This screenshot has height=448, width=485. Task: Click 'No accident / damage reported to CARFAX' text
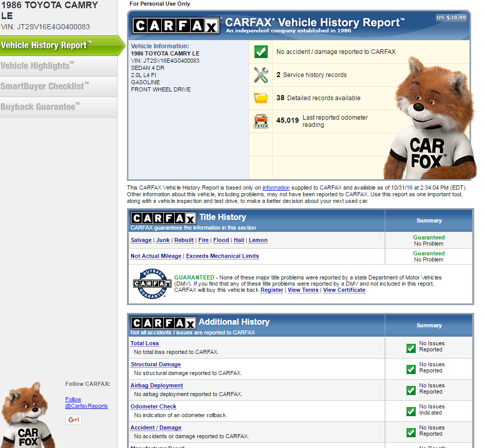pos(336,52)
